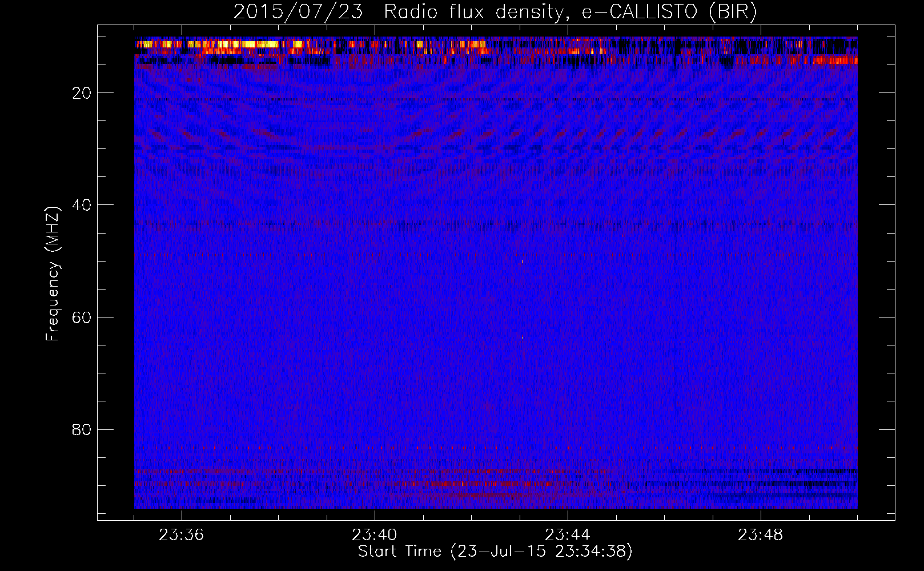Screen dimensions: 924x571
Task: Click the '40' frequency tick label
Action: [x=82, y=205]
